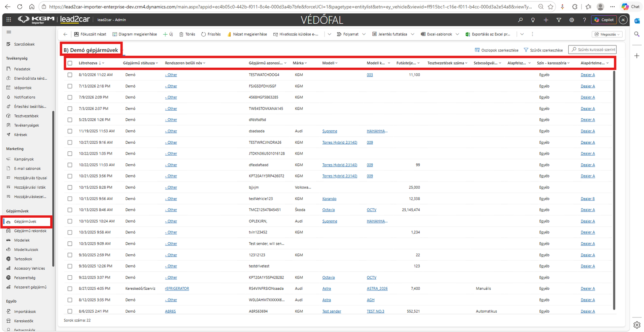Add page to favorites with star icon
644x332 pixels.
[x=551, y=7]
